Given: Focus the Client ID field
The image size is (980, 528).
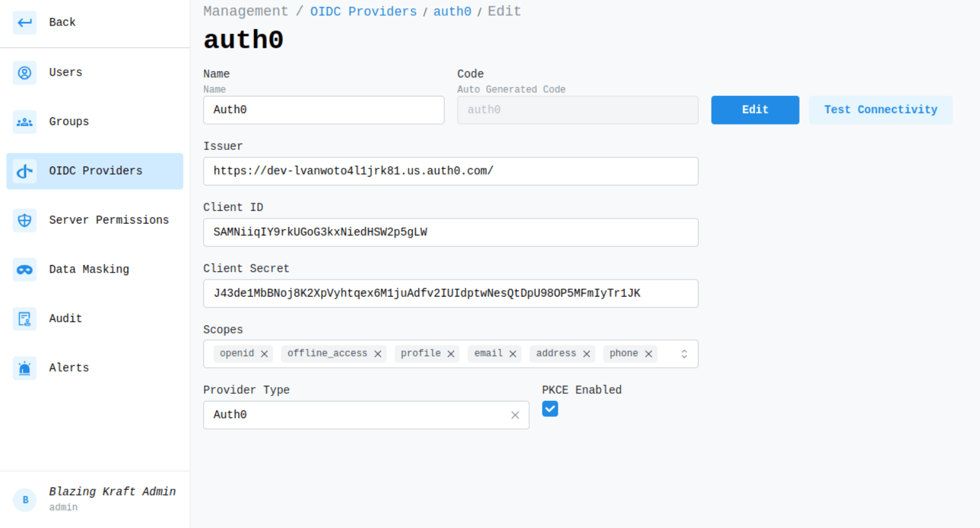Looking at the screenshot, I should [x=450, y=233].
